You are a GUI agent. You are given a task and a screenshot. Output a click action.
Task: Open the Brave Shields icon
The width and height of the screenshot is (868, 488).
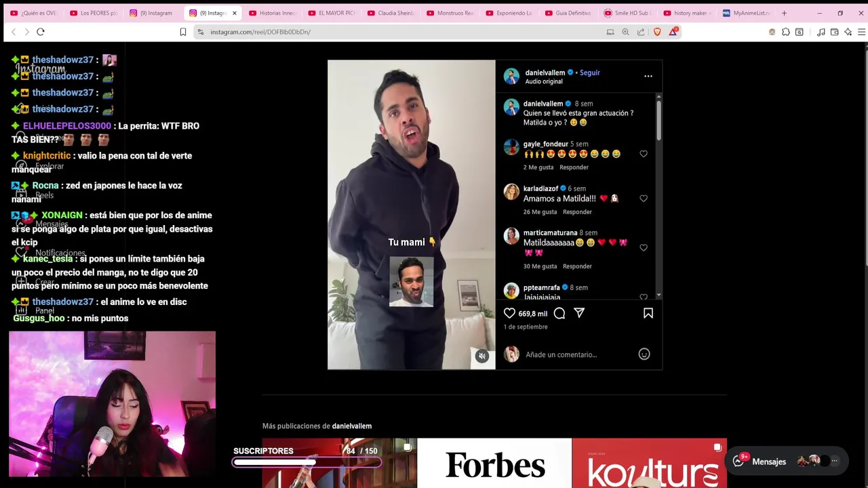657,32
